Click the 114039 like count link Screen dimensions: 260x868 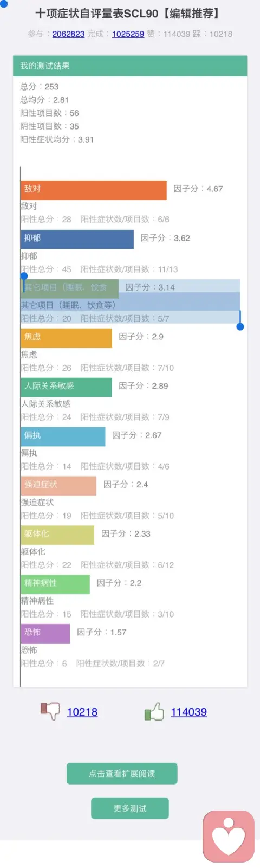(189, 712)
